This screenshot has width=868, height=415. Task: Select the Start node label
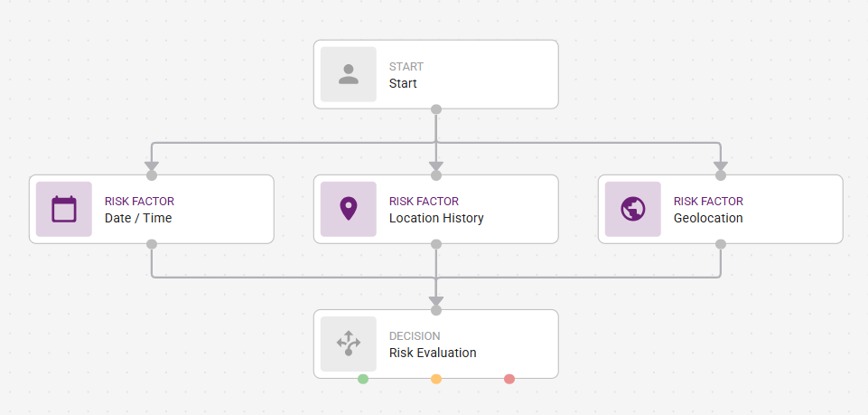click(403, 83)
